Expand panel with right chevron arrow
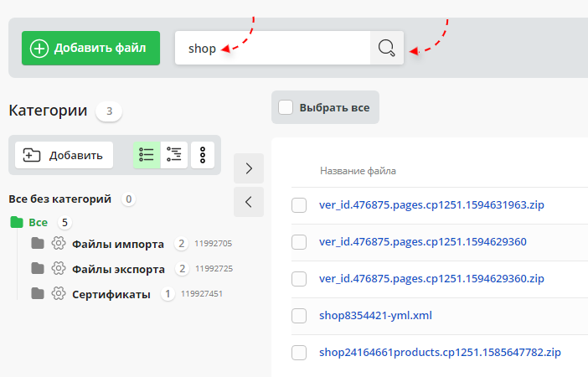The image size is (588, 377). pyautogui.click(x=249, y=168)
